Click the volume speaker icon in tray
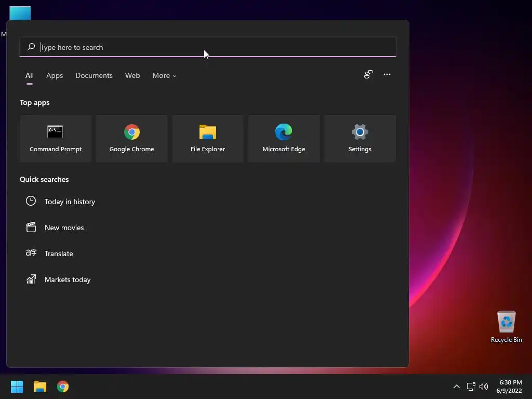532x399 pixels. tap(484, 387)
